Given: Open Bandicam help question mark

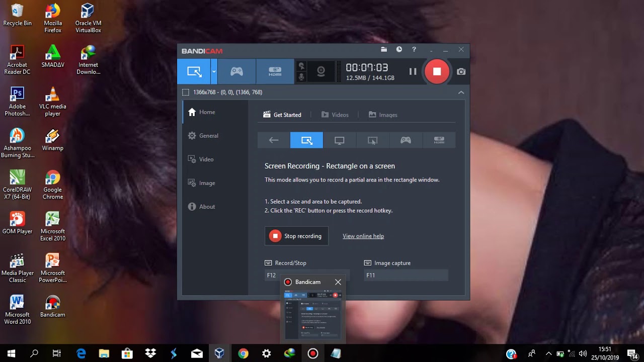Looking at the screenshot, I should (x=414, y=50).
